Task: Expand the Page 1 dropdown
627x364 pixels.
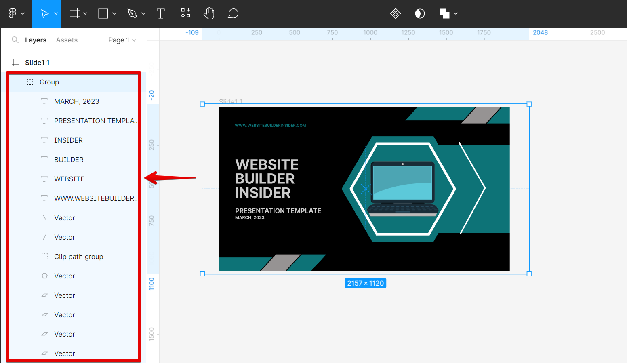Action: point(122,40)
